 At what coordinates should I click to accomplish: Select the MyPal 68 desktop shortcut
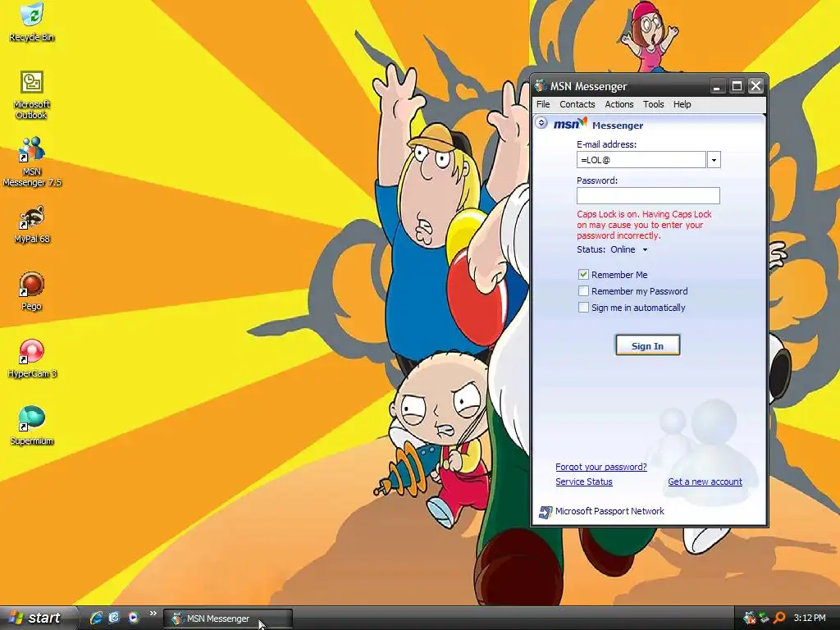(32, 224)
